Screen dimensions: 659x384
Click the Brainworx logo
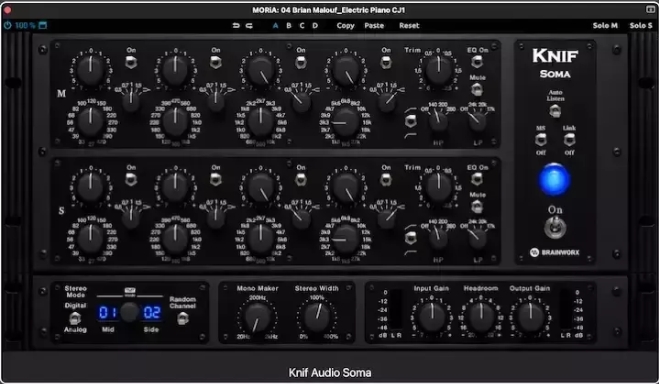554,252
